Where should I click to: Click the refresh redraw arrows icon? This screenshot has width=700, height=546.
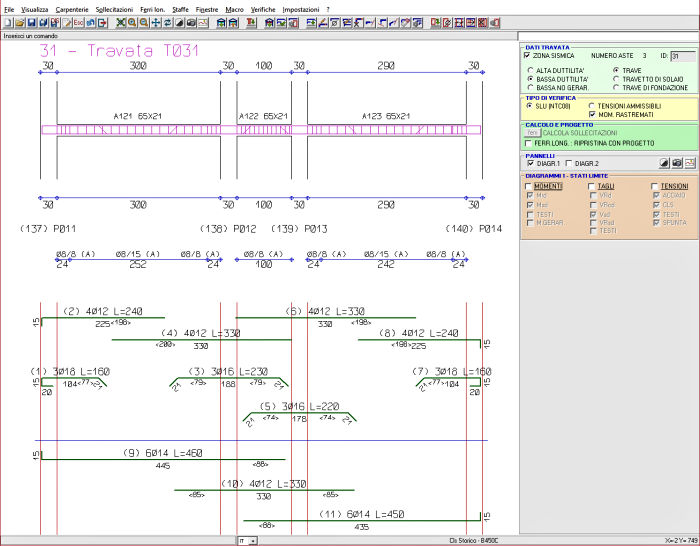click(167, 23)
